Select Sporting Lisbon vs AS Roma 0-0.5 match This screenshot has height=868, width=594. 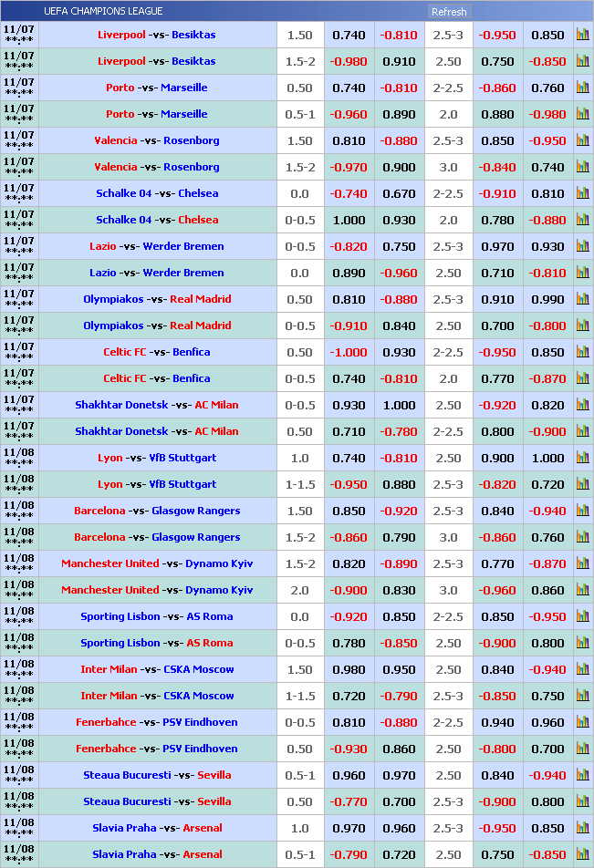point(157,644)
